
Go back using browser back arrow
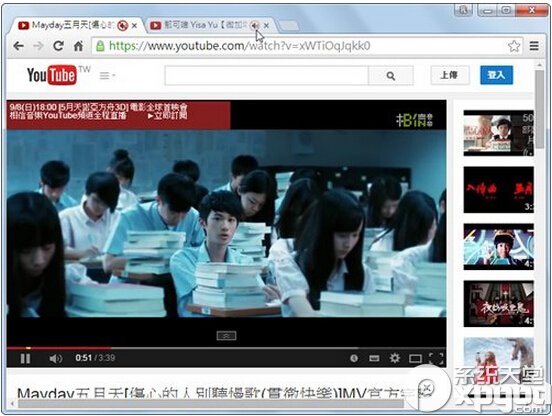pos(18,46)
